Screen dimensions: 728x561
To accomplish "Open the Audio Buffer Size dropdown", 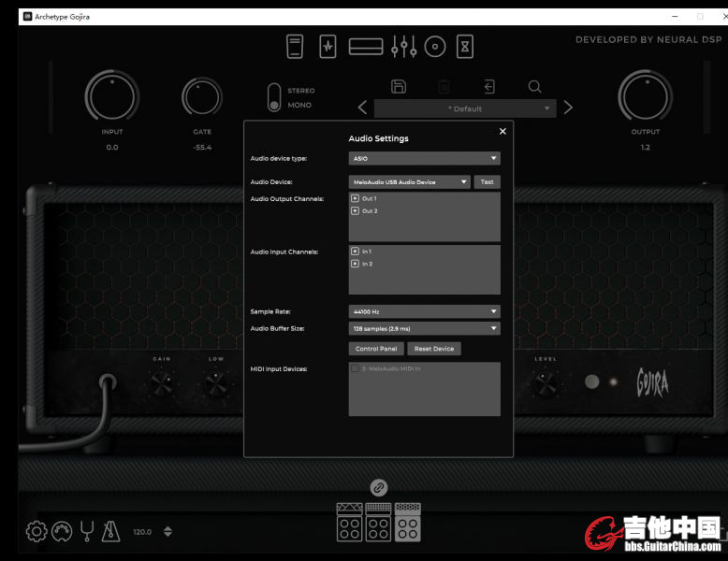I will click(424, 328).
